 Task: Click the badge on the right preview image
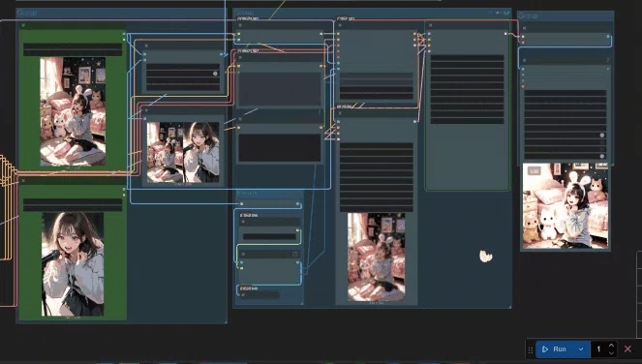[534, 171]
